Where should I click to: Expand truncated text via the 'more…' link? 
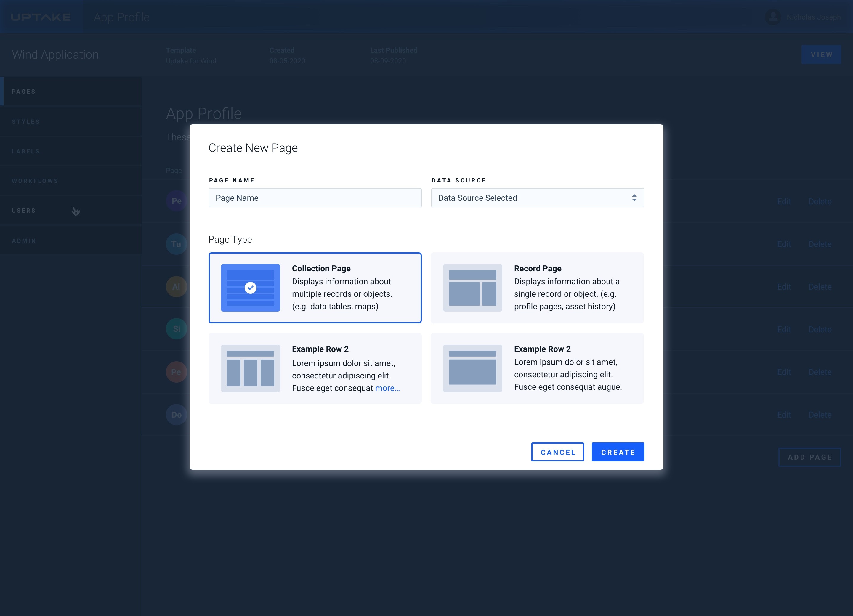click(387, 388)
